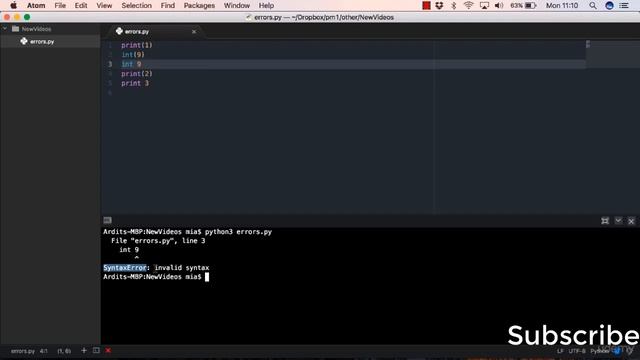640x360 pixels.
Task: Open the Find menu
Action: pyautogui.click(x=167, y=5)
